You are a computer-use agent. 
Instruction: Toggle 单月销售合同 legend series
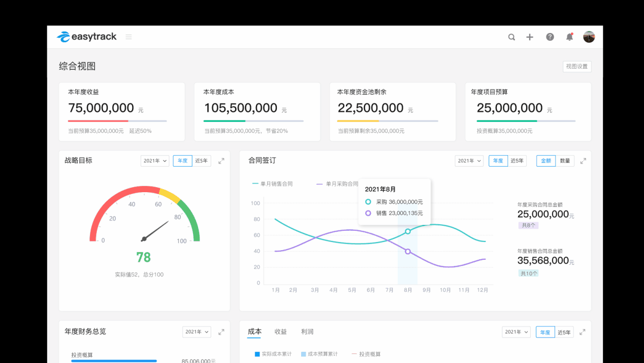pyautogui.click(x=273, y=184)
